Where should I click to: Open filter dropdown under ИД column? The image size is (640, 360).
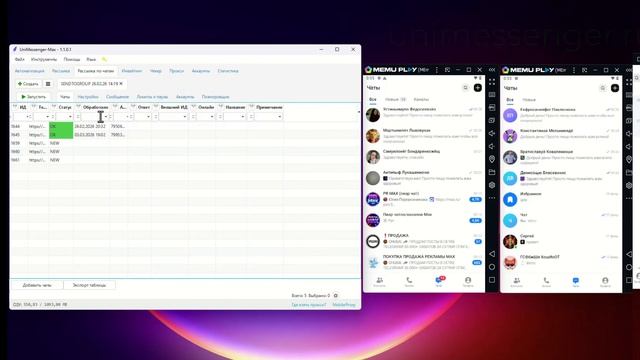point(28,117)
